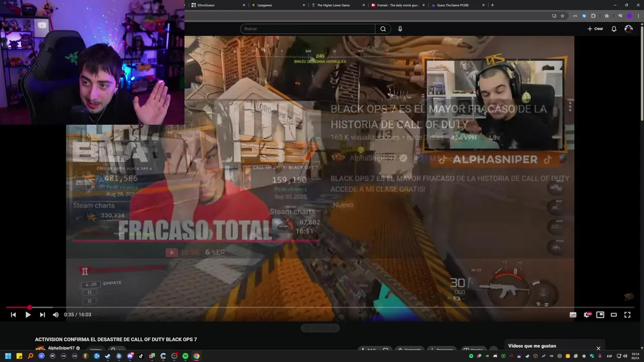Close the Lessgames tab
Screen dimensions: 644x362
pyautogui.click(x=304, y=5)
